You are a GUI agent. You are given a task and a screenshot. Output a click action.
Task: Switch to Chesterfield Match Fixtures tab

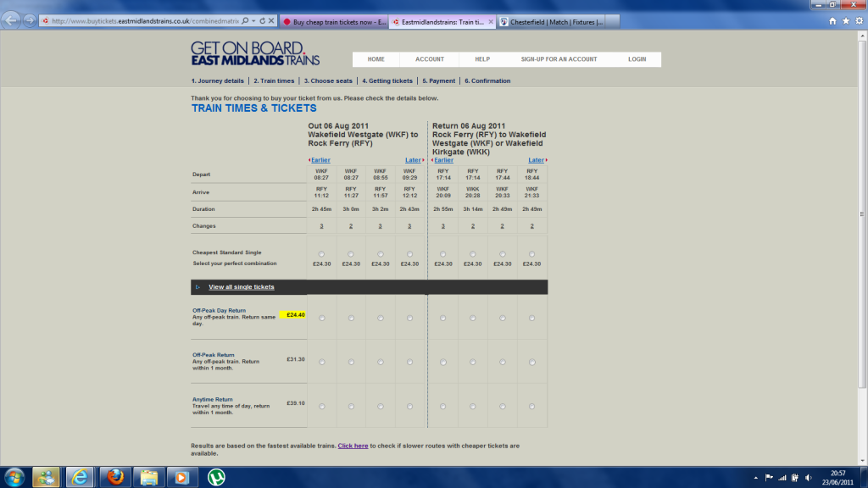[551, 22]
